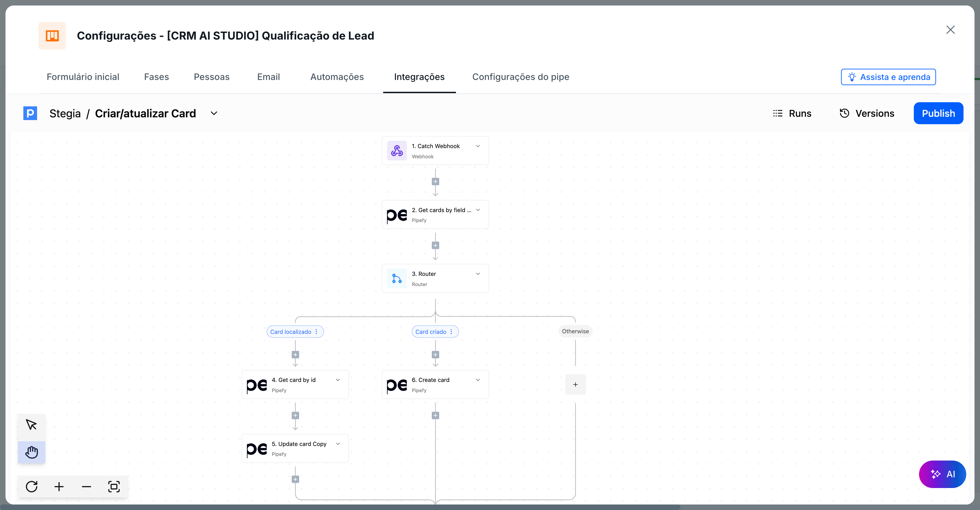Screen dimensions: 980x510
Task: Open Assista e aprenda link
Action: point(888,77)
